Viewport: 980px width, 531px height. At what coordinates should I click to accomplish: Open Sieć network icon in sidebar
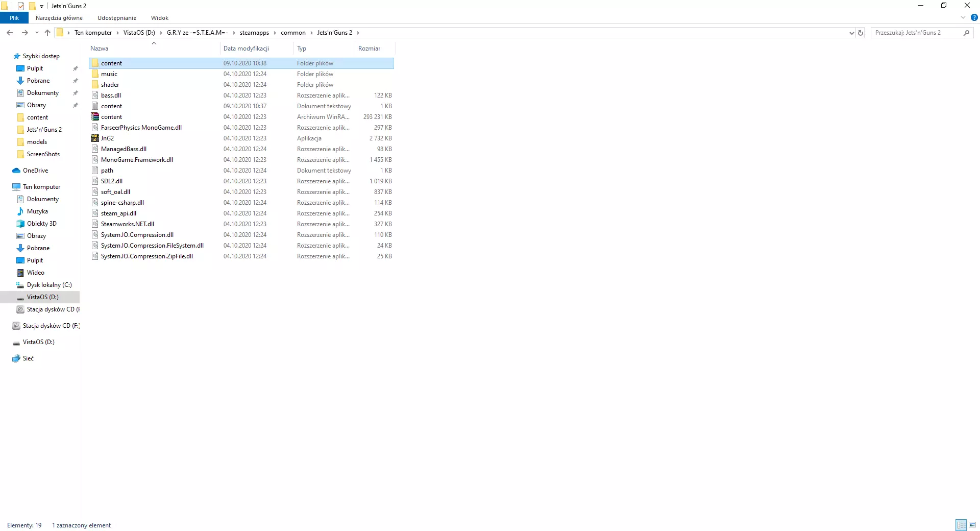[16, 358]
